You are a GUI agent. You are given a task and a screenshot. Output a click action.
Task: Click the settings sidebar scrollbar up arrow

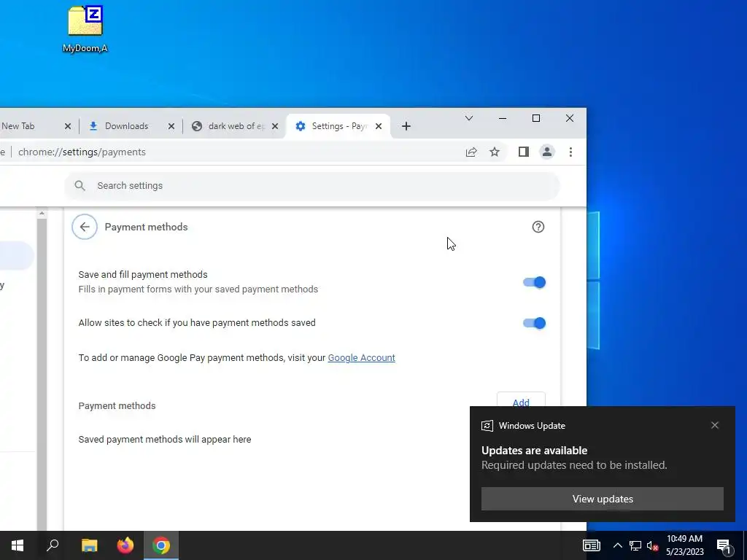click(x=42, y=214)
